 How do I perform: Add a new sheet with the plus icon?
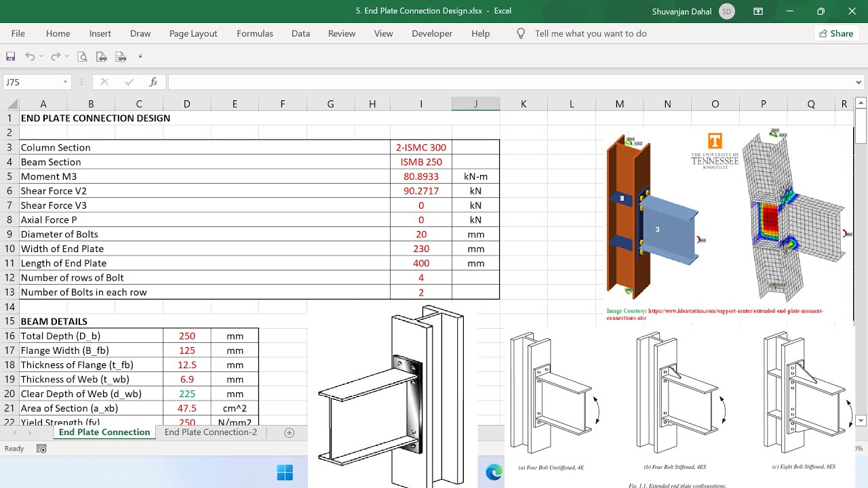(x=290, y=432)
